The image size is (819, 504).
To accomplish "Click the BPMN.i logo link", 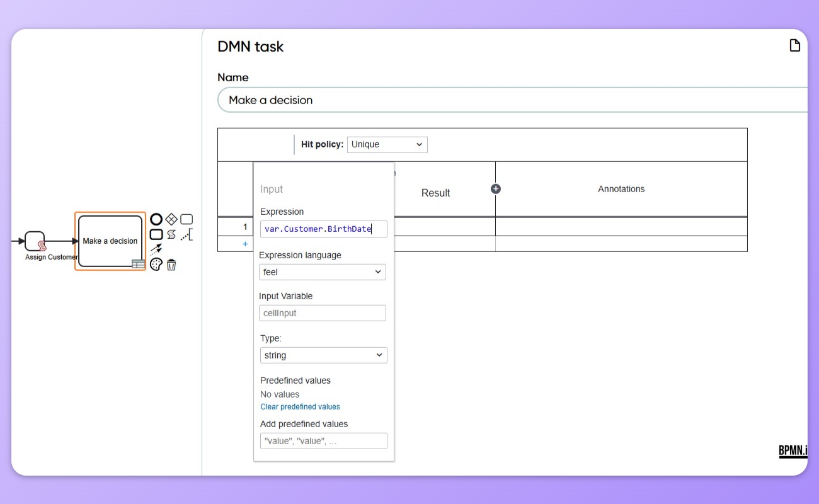I will pos(793,451).
